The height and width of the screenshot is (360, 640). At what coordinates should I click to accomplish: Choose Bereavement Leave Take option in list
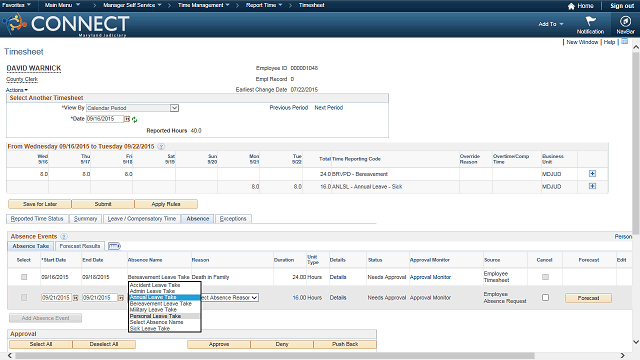pyautogui.click(x=164, y=304)
